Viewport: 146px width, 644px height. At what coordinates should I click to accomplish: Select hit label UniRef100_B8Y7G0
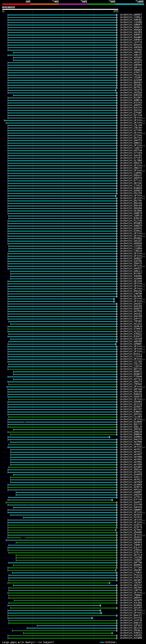point(131,369)
